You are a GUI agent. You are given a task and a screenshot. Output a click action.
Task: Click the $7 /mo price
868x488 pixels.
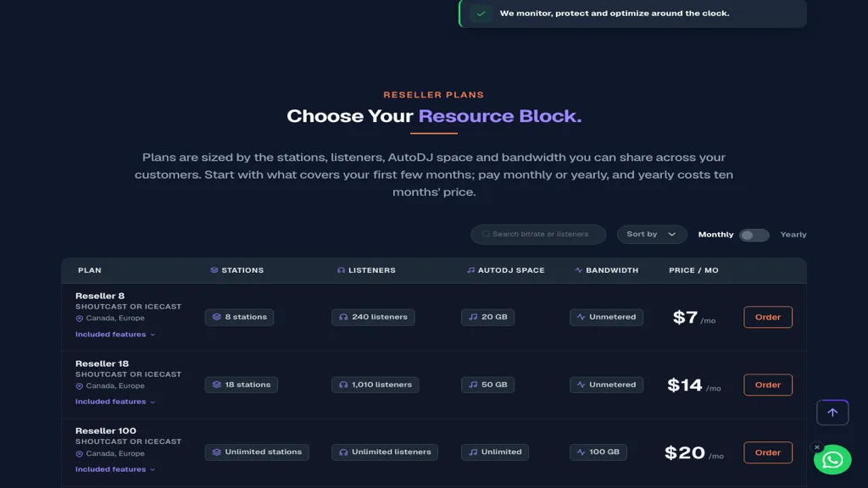coord(694,318)
